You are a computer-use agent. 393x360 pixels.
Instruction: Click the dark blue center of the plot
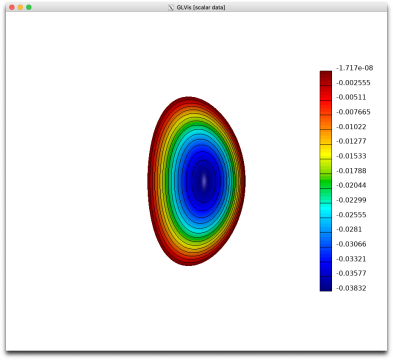click(x=203, y=181)
